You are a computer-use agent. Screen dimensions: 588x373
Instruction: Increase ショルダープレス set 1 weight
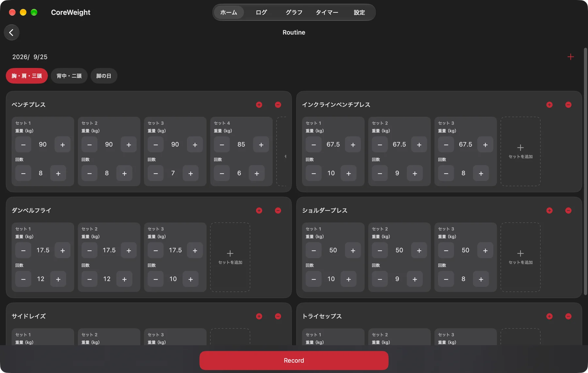[x=353, y=250]
